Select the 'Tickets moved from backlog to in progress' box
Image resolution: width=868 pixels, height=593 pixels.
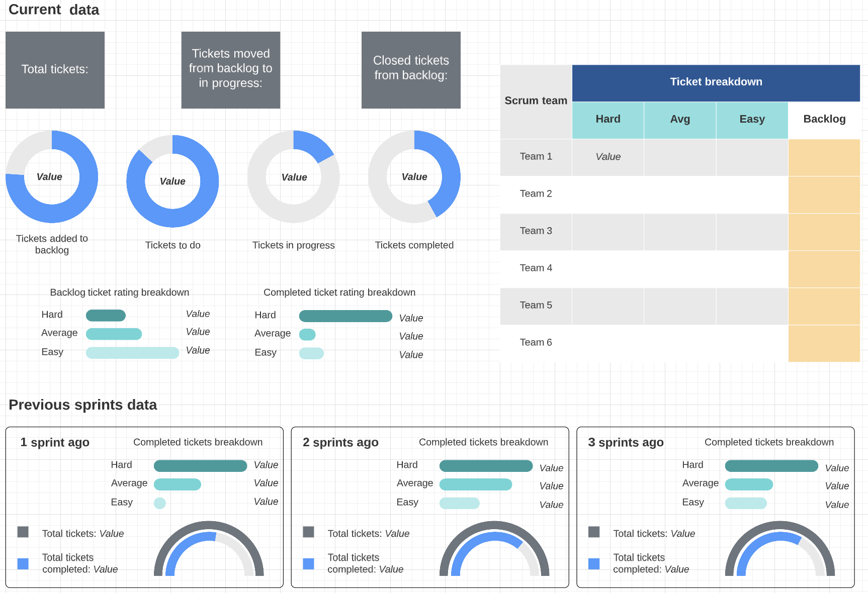click(x=230, y=70)
